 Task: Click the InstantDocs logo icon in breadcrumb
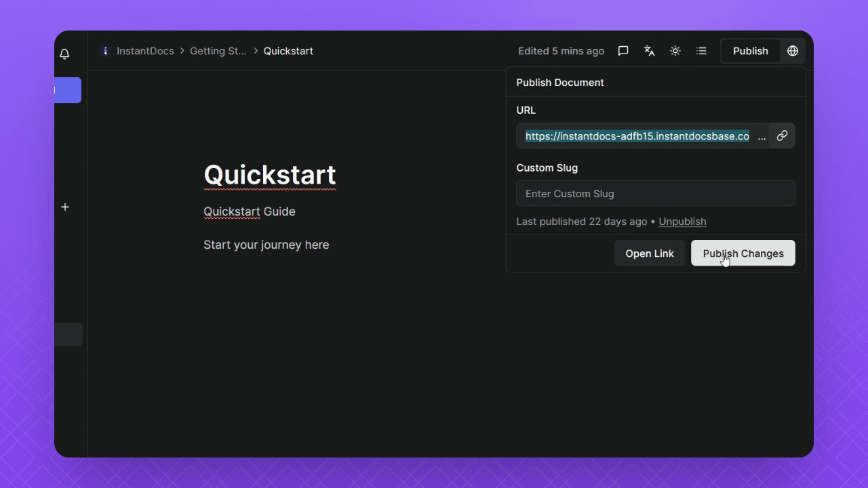coord(105,51)
